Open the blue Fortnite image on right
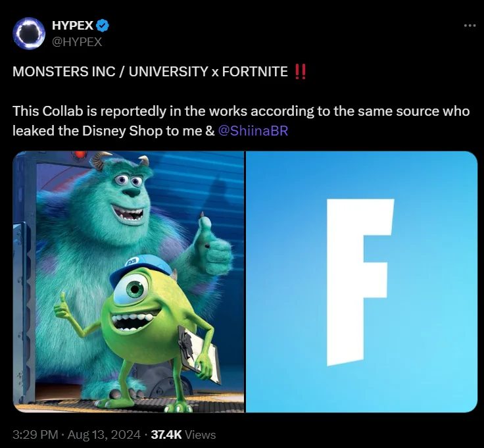The height and width of the screenshot is (448, 484). point(362,282)
